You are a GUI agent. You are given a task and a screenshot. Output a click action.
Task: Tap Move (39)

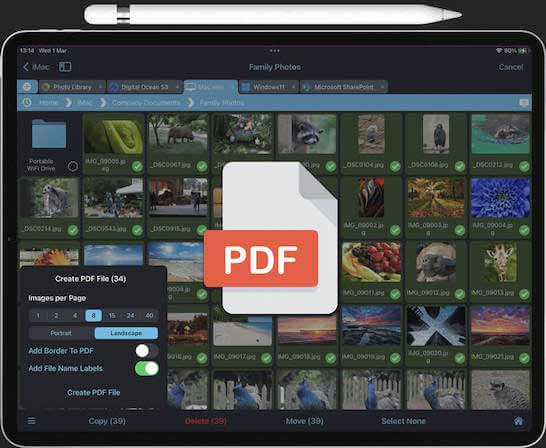click(304, 421)
